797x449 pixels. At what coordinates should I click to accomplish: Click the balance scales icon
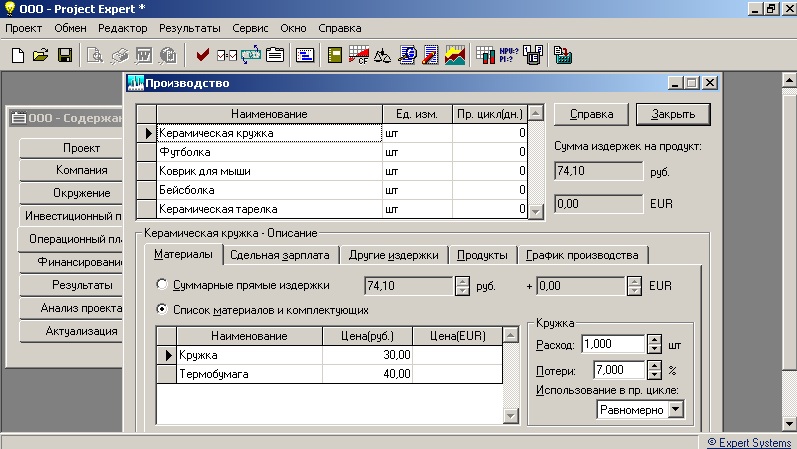click(x=383, y=55)
